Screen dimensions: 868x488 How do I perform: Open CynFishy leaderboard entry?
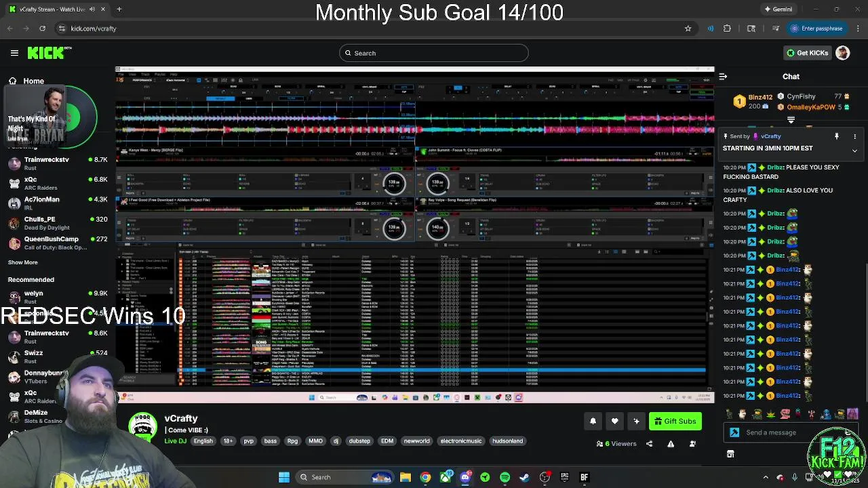[x=813, y=97]
